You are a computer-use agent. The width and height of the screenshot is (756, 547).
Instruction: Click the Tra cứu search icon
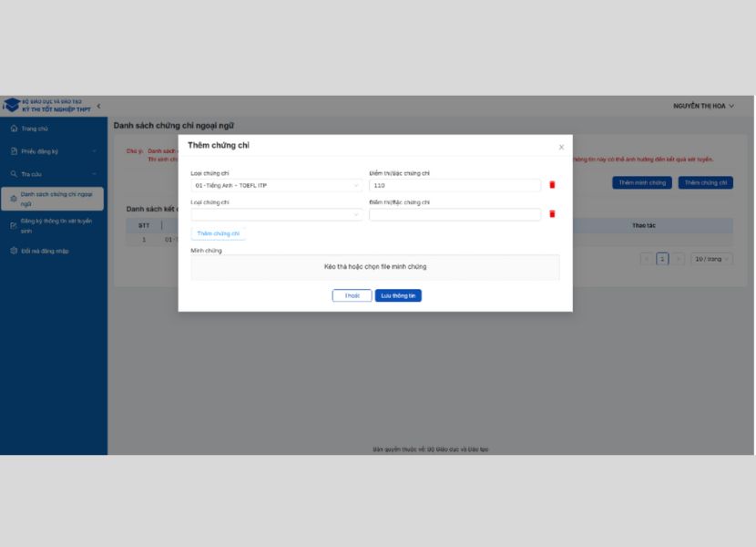tap(14, 173)
